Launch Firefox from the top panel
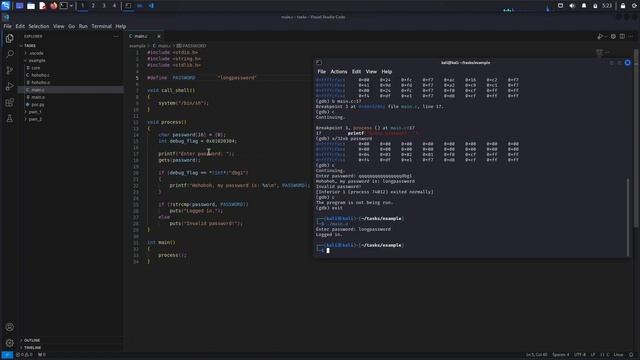 coord(53,6)
